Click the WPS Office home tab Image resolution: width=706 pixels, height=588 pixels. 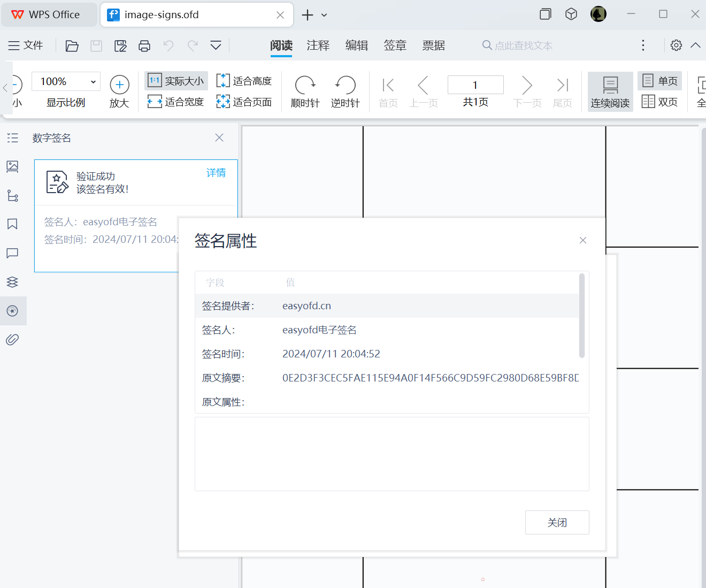point(49,14)
